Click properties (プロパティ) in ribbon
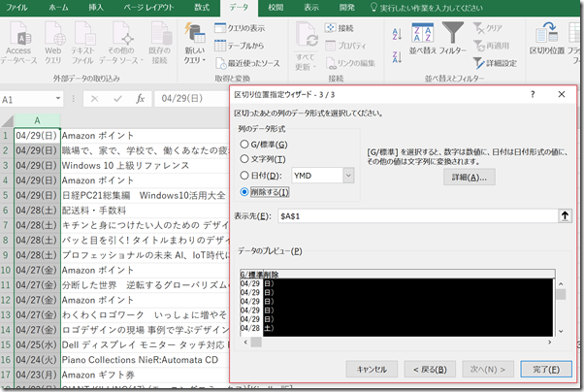This screenshot has width=584, height=392. tap(345, 46)
